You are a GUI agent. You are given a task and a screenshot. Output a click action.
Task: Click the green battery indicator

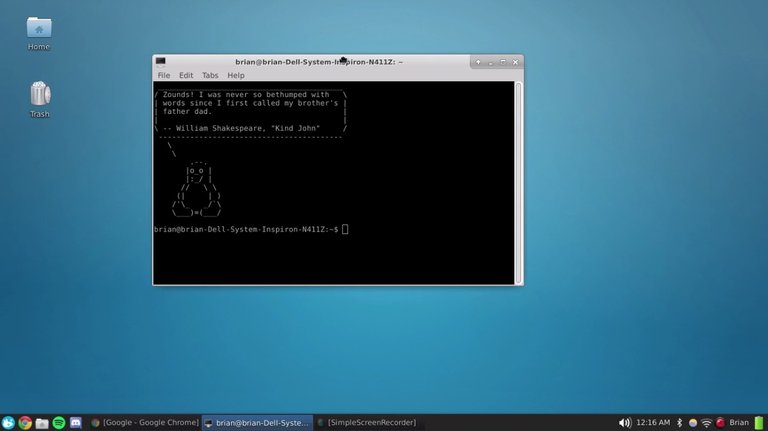coord(759,423)
